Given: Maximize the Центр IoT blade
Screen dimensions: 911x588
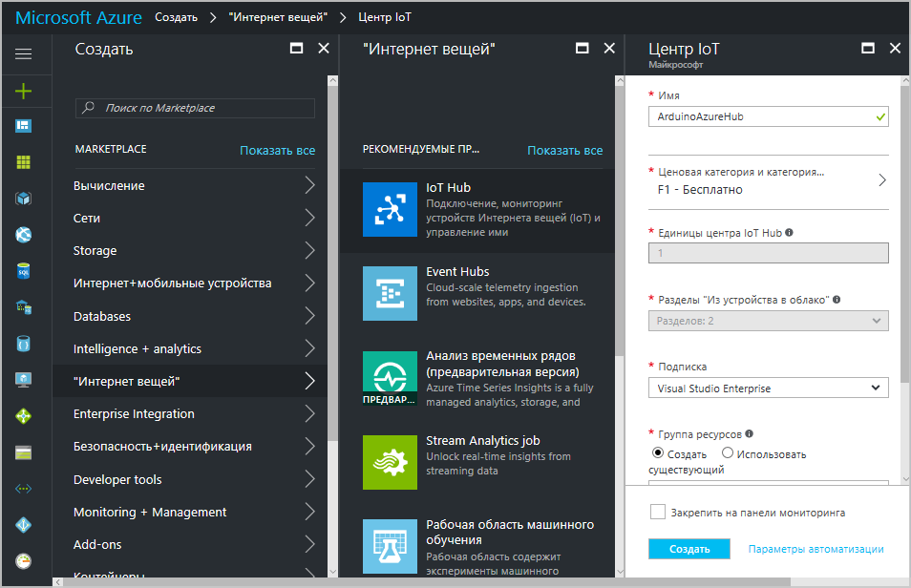Looking at the screenshot, I should (868, 49).
